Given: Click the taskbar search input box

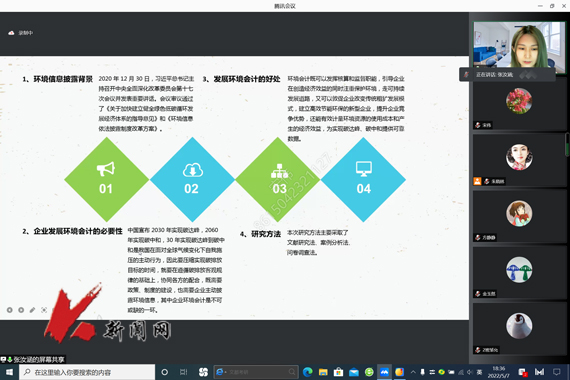Looking at the screenshot, I should pos(87,372).
